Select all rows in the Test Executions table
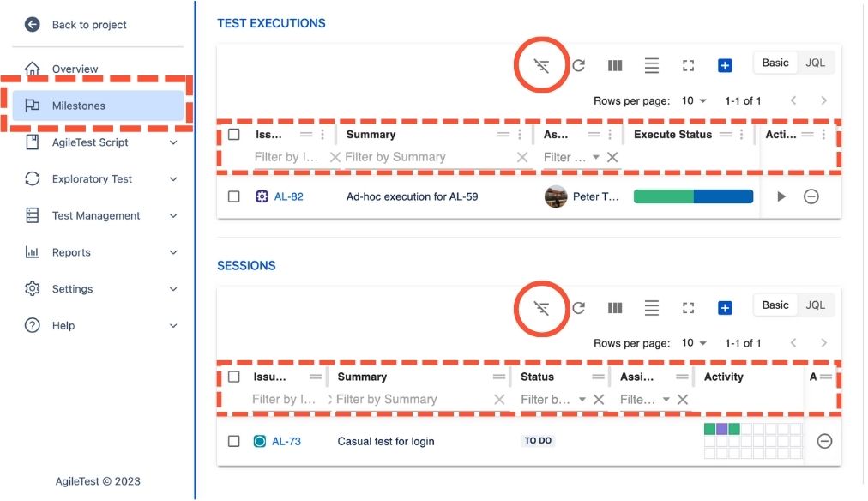Viewport: 868px width, 501px height. [x=234, y=134]
